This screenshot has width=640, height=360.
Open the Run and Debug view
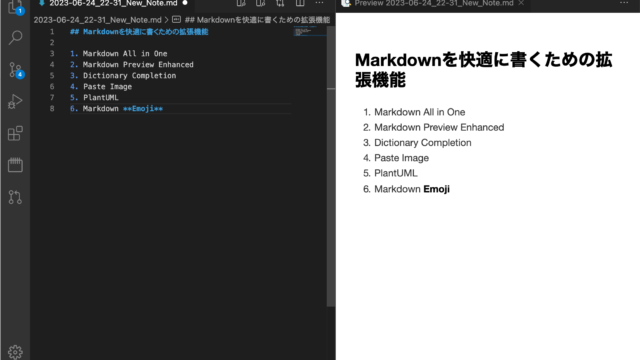tap(15, 101)
